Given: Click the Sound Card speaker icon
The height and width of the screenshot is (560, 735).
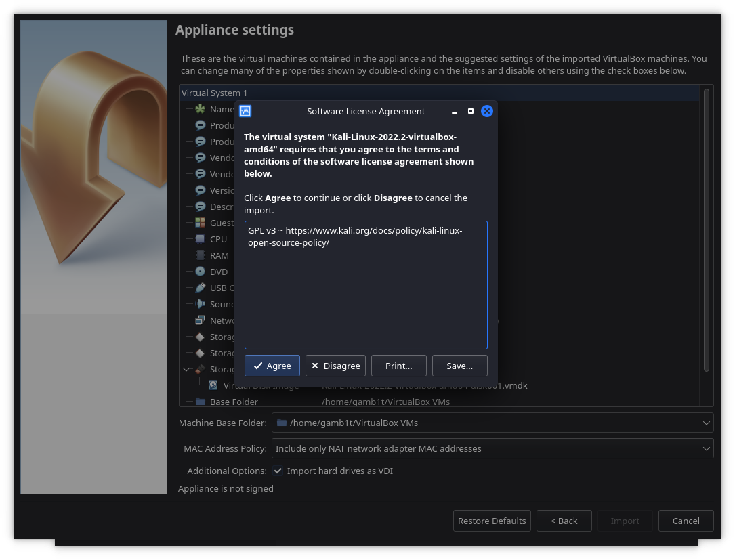Looking at the screenshot, I should (200, 304).
